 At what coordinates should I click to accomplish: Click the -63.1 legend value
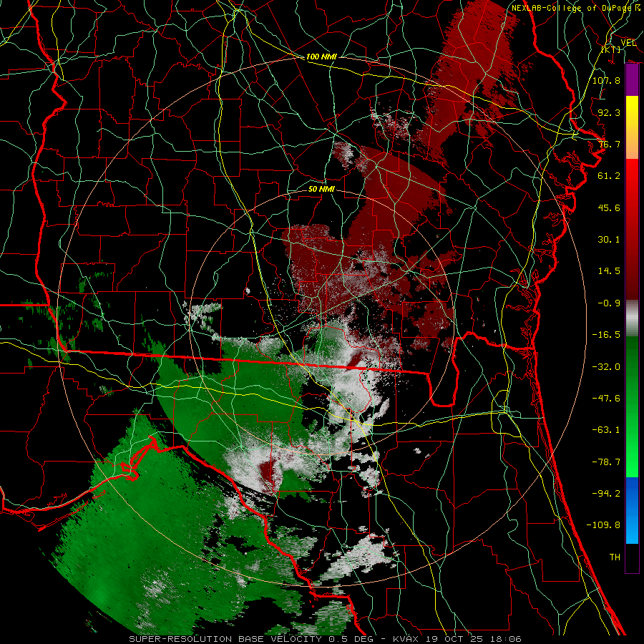click(x=606, y=430)
